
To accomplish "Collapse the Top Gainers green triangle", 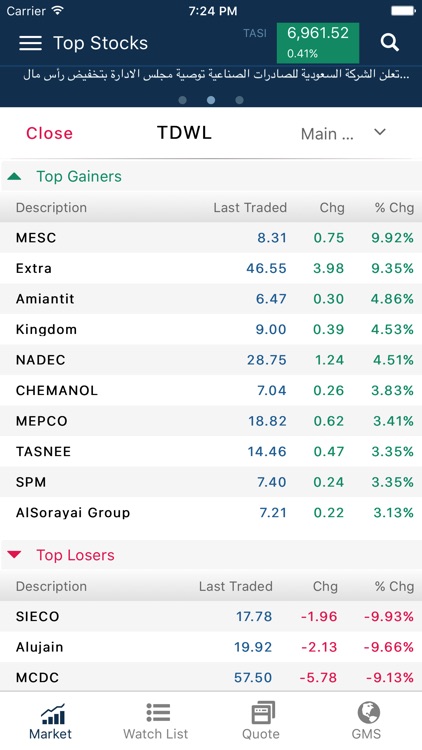I will pos(14,176).
